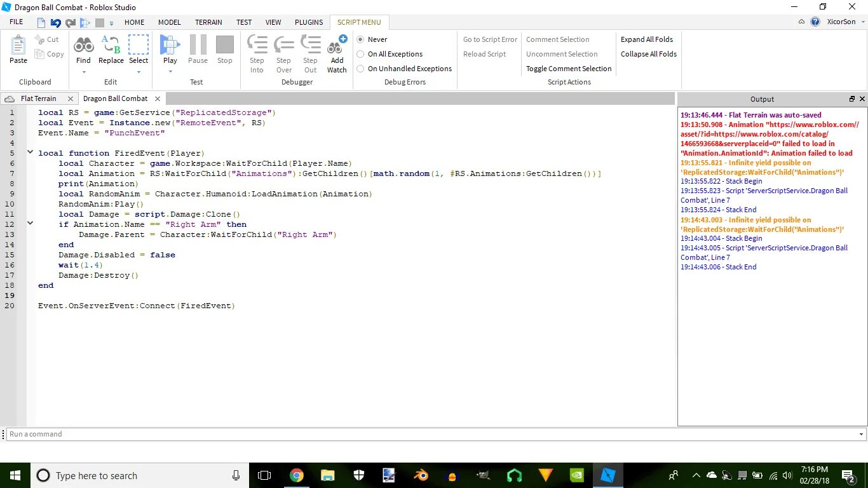Screen dimensions: 868x488
Task: Click the Redo arrow in quick access bar
Action: click(71, 22)
